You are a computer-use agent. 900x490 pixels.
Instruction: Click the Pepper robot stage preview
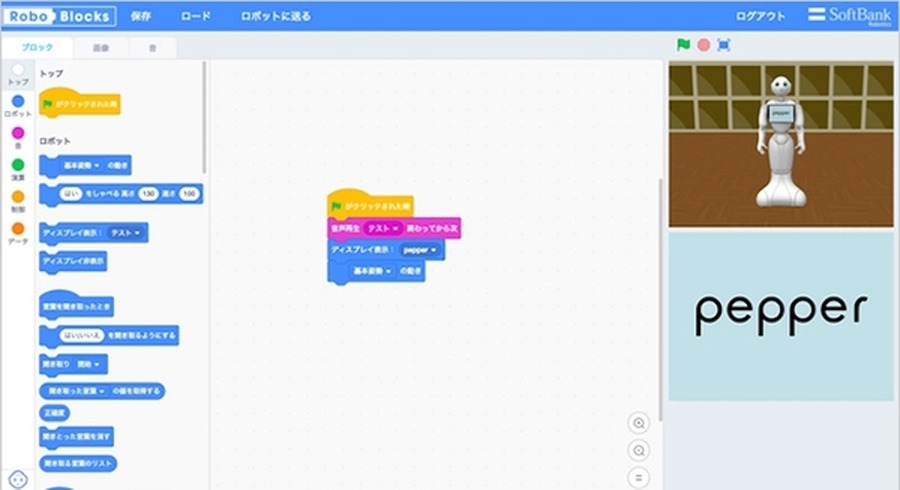pos(781,145)
